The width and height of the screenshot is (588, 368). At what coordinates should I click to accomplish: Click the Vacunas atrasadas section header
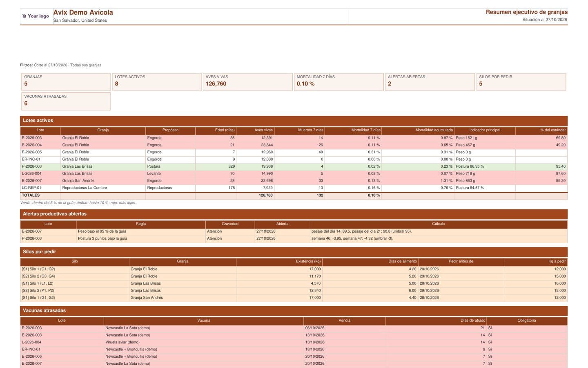point(294,311)
